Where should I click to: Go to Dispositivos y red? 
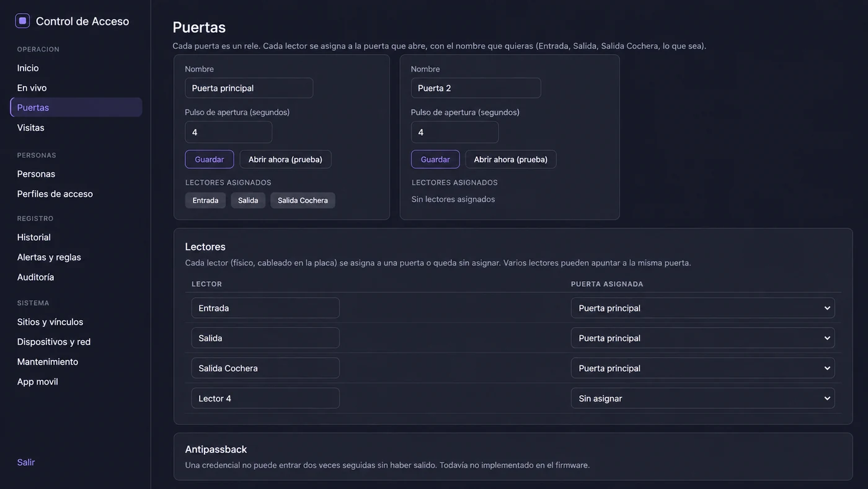[54, 341]
